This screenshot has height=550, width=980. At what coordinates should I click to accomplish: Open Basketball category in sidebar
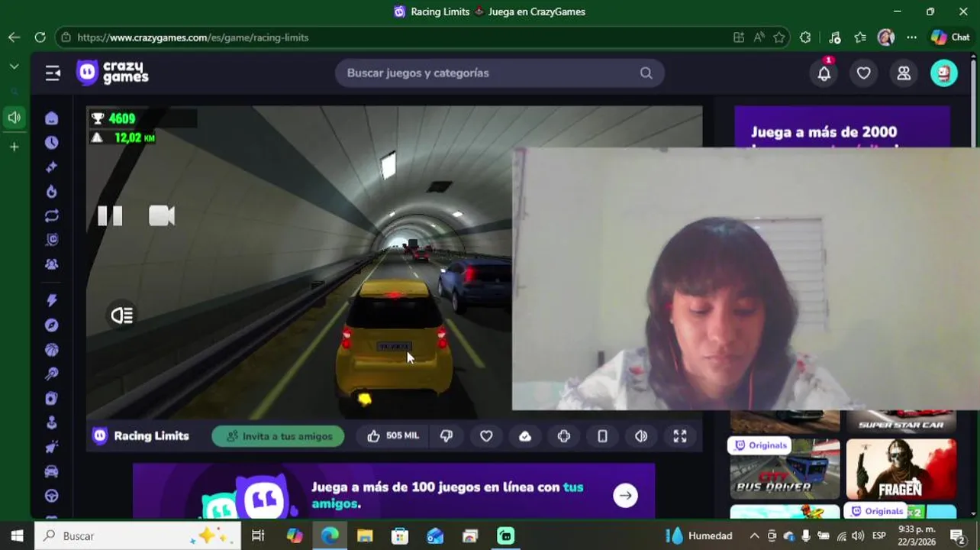tap(52, 350)
